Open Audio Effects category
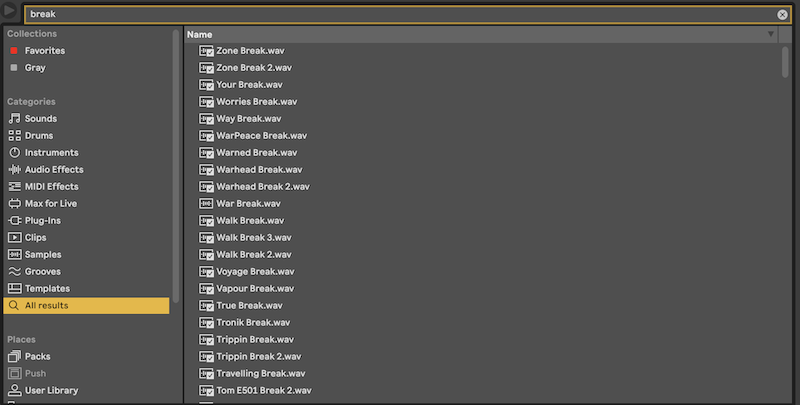Screen dimensions: 800x405 [x=54, y=169]
